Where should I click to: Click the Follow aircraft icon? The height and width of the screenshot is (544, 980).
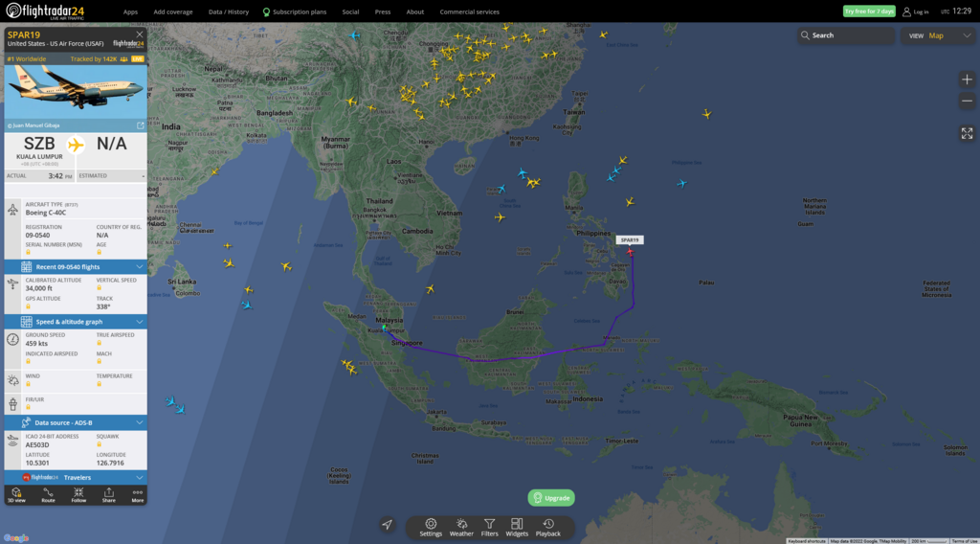[x=78, y=495]
